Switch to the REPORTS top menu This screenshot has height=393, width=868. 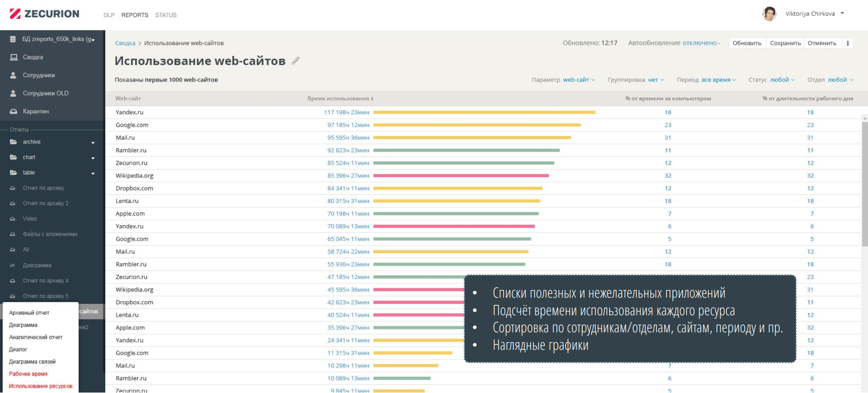click(x=135, y=15)
